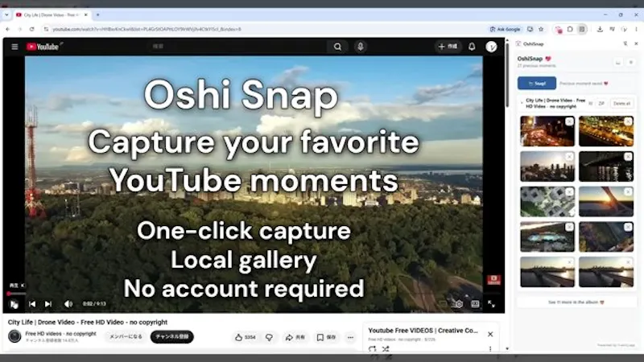
Task: Close the OshiSnap side panel
Action: click(636, 43)
